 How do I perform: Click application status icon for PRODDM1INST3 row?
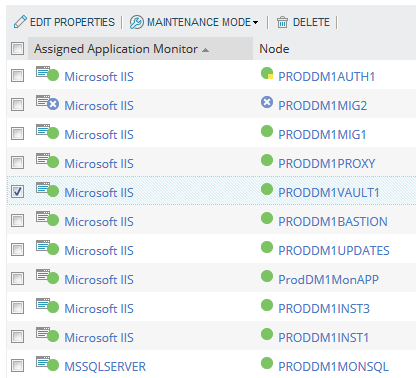coord(47,305)
